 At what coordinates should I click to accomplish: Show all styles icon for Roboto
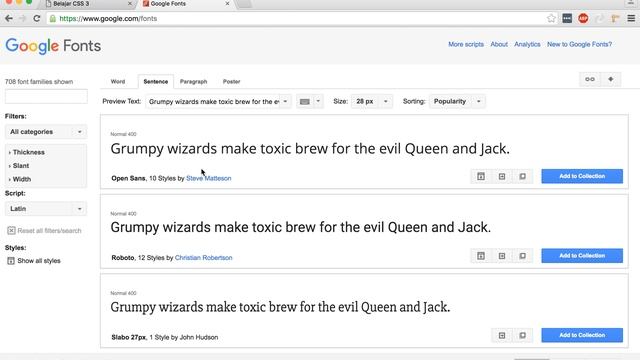481,256
